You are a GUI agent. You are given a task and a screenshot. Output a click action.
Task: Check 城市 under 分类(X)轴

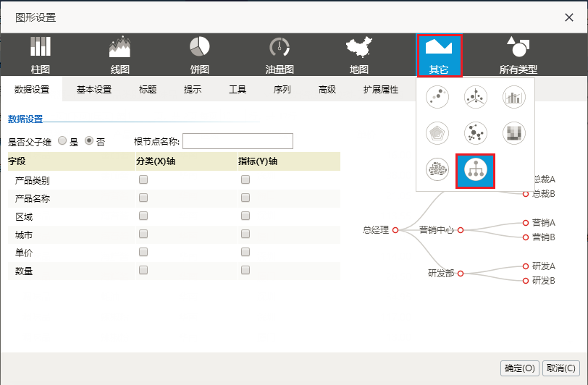[x=143, y=234]
